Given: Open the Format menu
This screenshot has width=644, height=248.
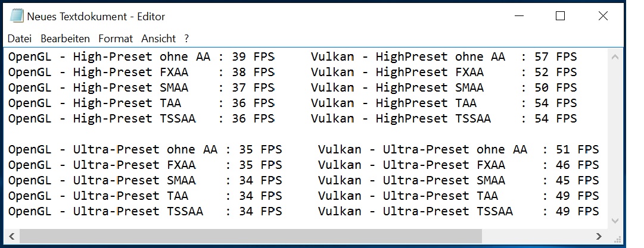Looking at the screenshot, I should pyautogui.click(x=116, y=39).
